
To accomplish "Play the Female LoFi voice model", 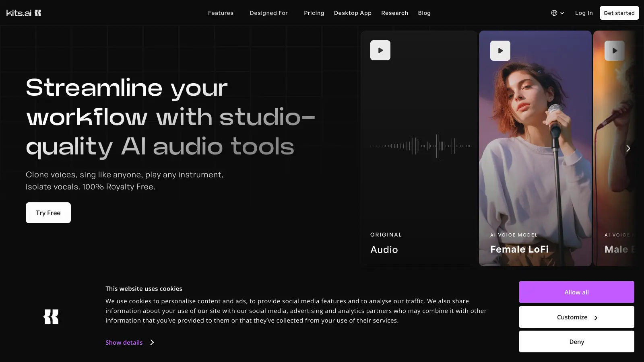I will [x=500, y=51].
